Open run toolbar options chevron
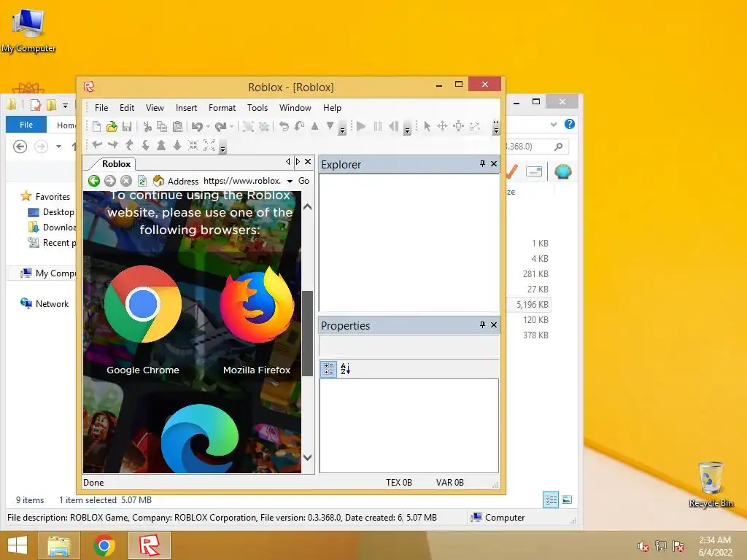747x560 pixels. point(407,129)
